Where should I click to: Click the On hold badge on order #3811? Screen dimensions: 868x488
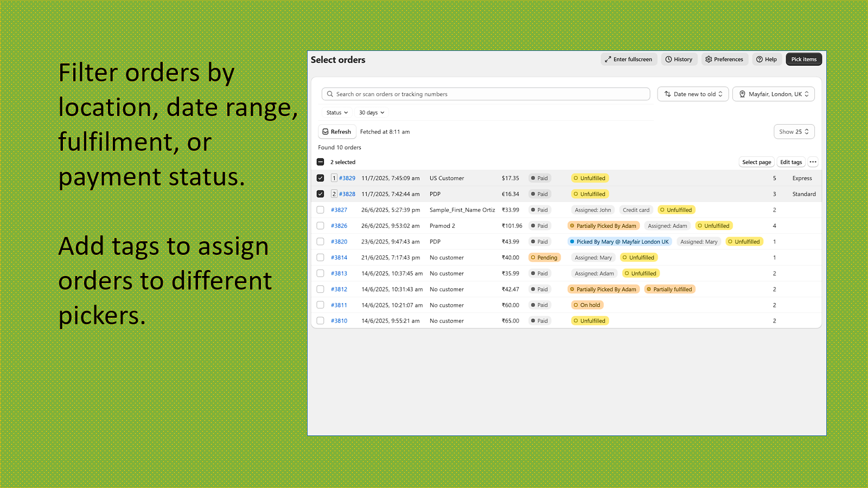pyautogui.click(x=587, y=305)
